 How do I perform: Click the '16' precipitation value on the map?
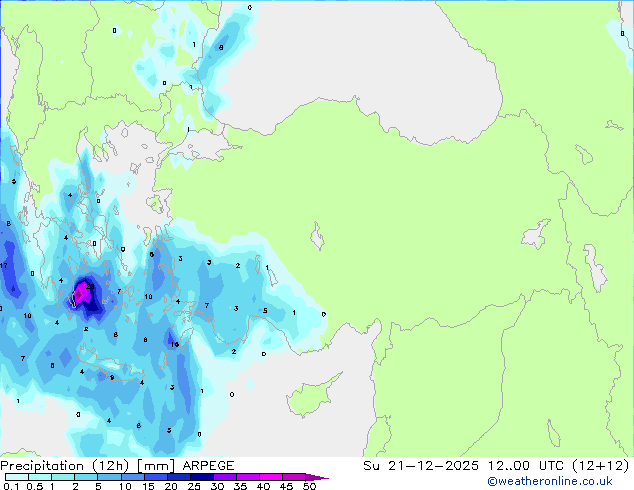(175, 344)
